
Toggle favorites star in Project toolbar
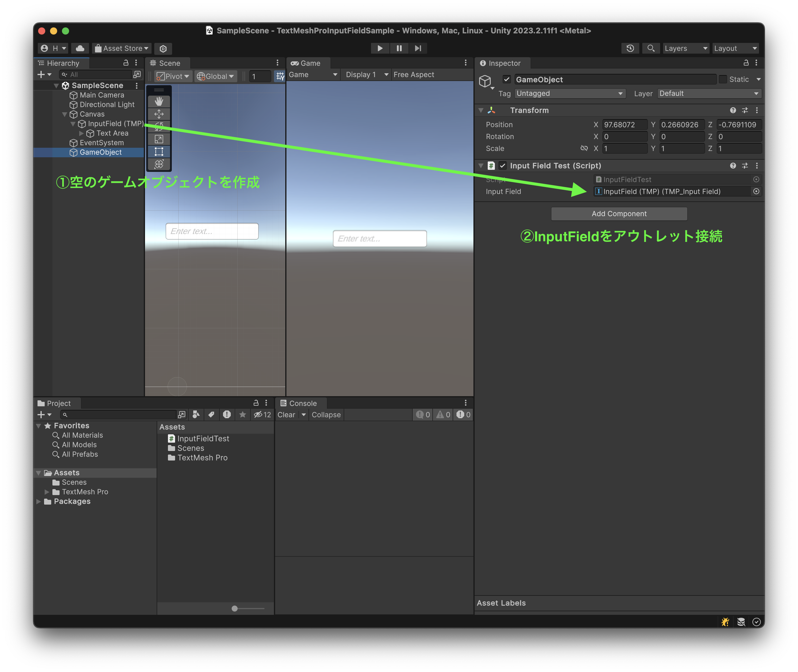click(x=242, y=414)
